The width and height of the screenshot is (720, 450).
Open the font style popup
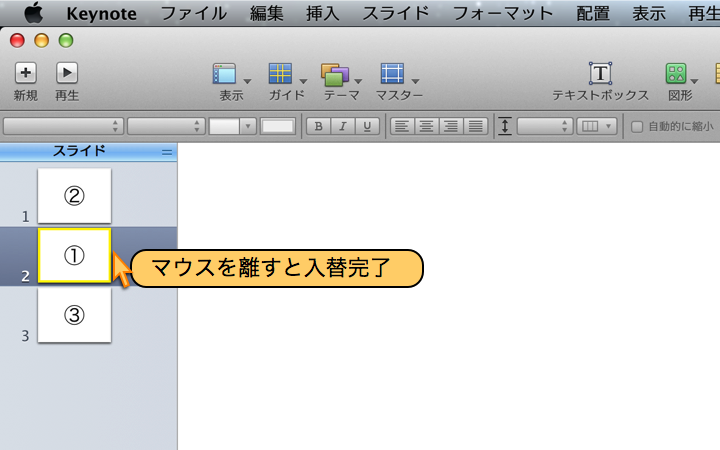click(166, 126)
